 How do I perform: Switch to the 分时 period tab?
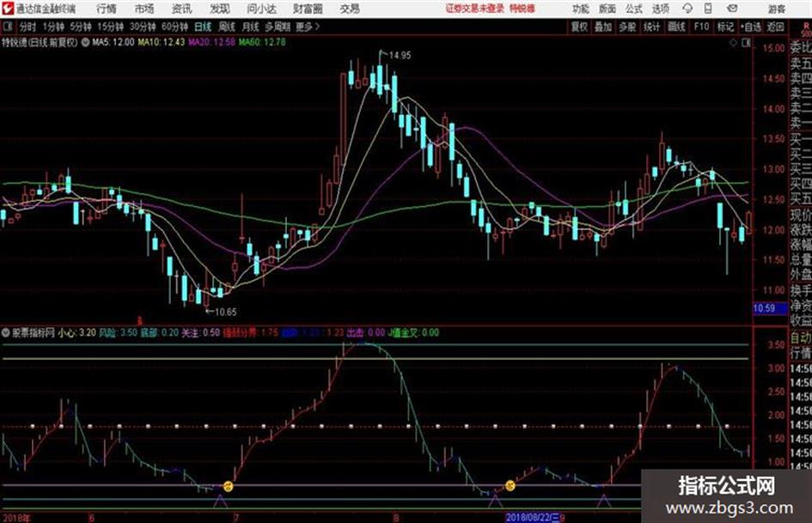(x=28, y=27)
